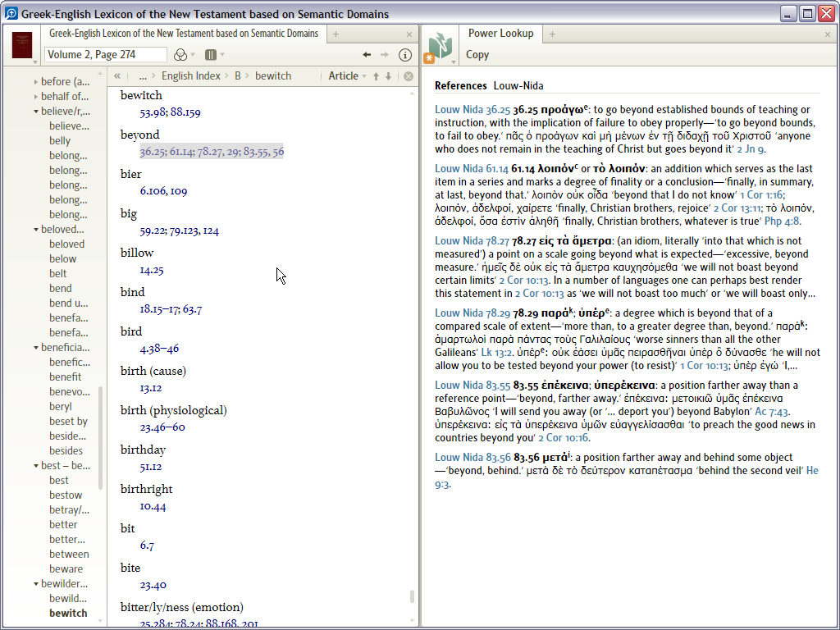
Task: Expand the 'before (a...' tree node
Action: click(x=36, y=82)
